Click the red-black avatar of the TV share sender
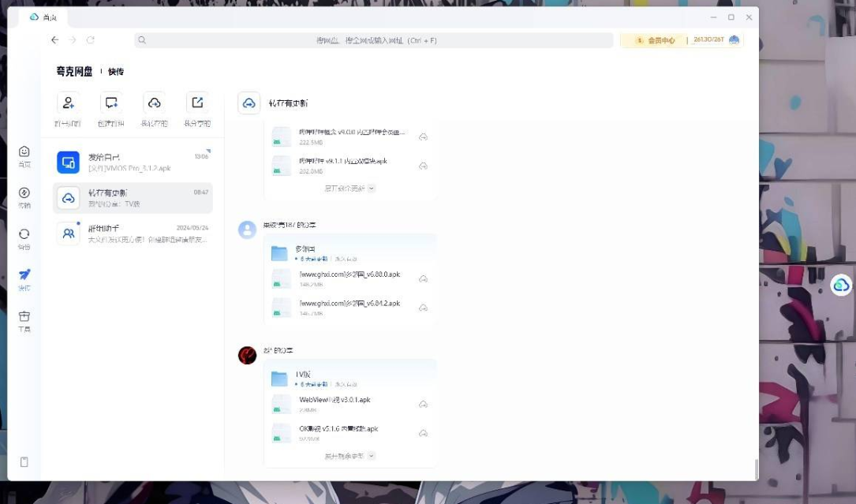The width and height of the screenshot is (856, 504). click(x=247, y=355)
